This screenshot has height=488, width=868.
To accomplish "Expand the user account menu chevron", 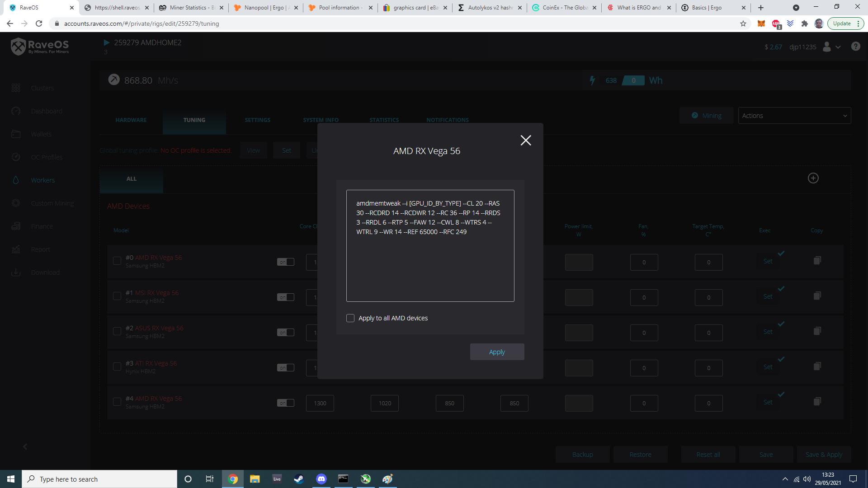I will (838, 47).
